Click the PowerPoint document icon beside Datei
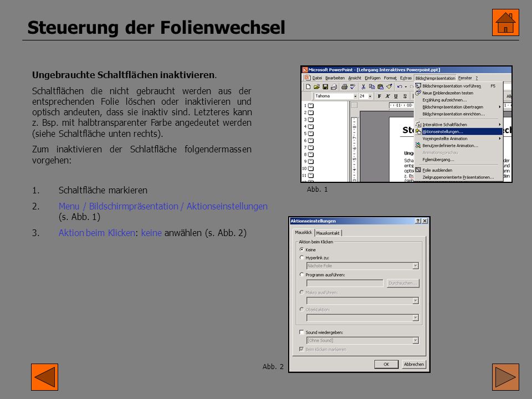 (x=308, y=78)
